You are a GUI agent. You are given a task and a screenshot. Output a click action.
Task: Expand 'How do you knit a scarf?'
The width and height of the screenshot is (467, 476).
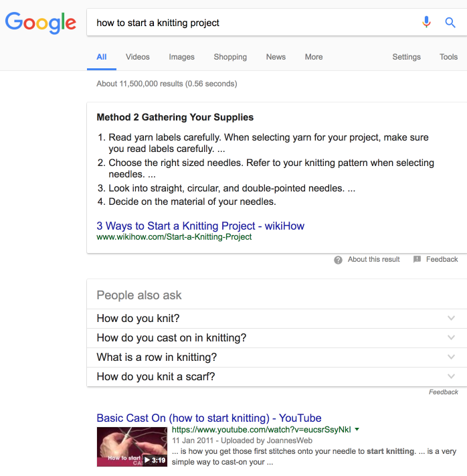point(277,377)
